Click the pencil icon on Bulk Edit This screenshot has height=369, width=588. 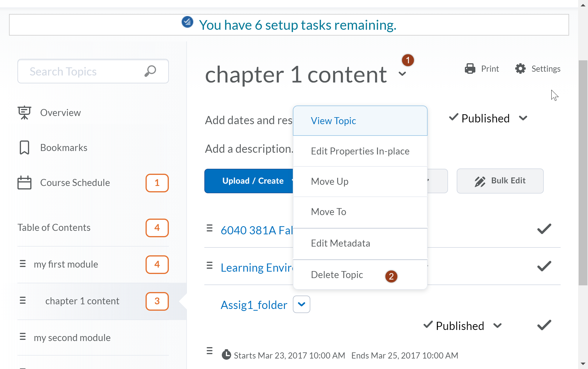click(x=480, y=181)
